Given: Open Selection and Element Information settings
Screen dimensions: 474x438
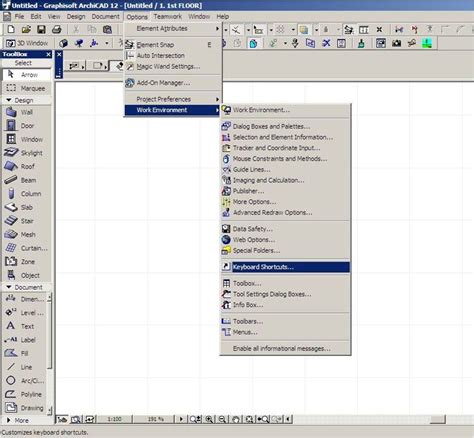Looking at the screenshot, I should [x=285, y=137].
